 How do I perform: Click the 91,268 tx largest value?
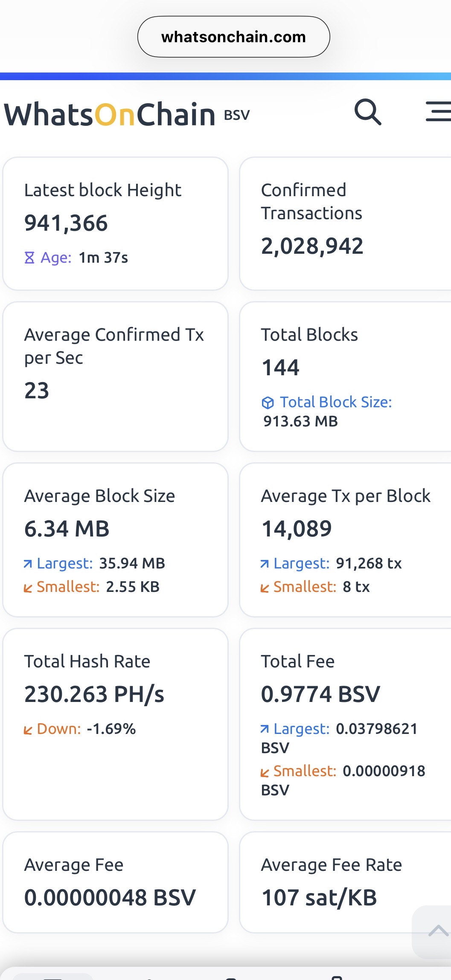[369, 563]
